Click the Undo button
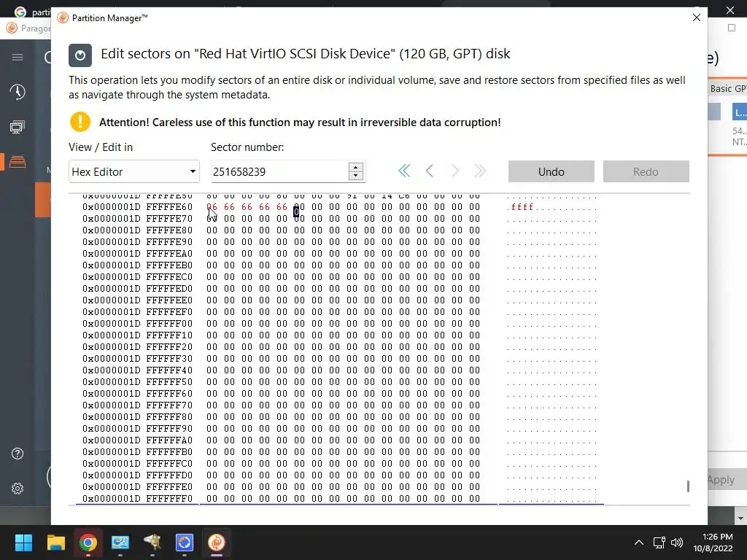Screen dimensions: 747x560 pos(551,171)
